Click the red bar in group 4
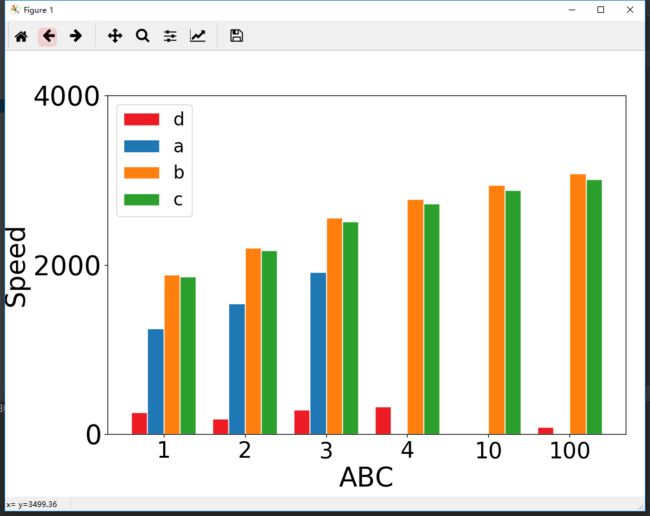The height and width of the screenshot is (516, 650). click(383, 421)
